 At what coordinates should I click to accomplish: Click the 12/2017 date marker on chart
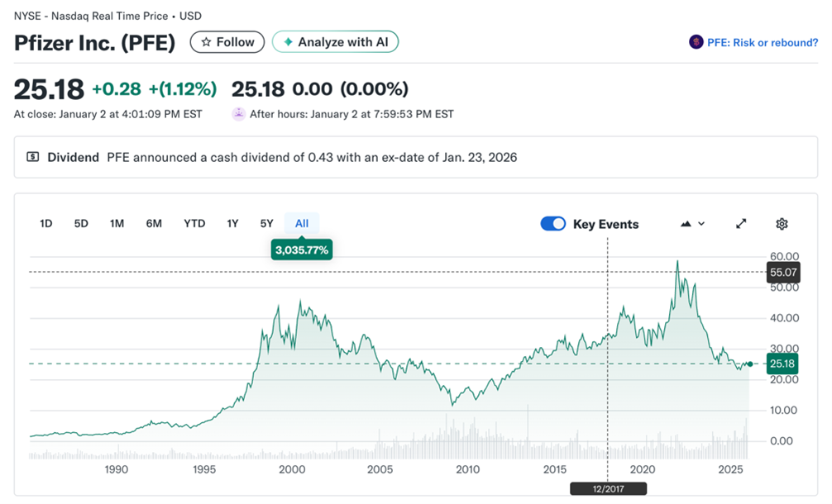(x=608, y=488)
